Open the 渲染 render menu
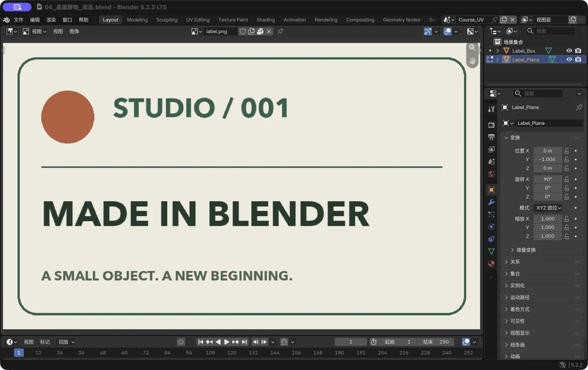Screen dimensions: 588x370 [x=51, y=20]
